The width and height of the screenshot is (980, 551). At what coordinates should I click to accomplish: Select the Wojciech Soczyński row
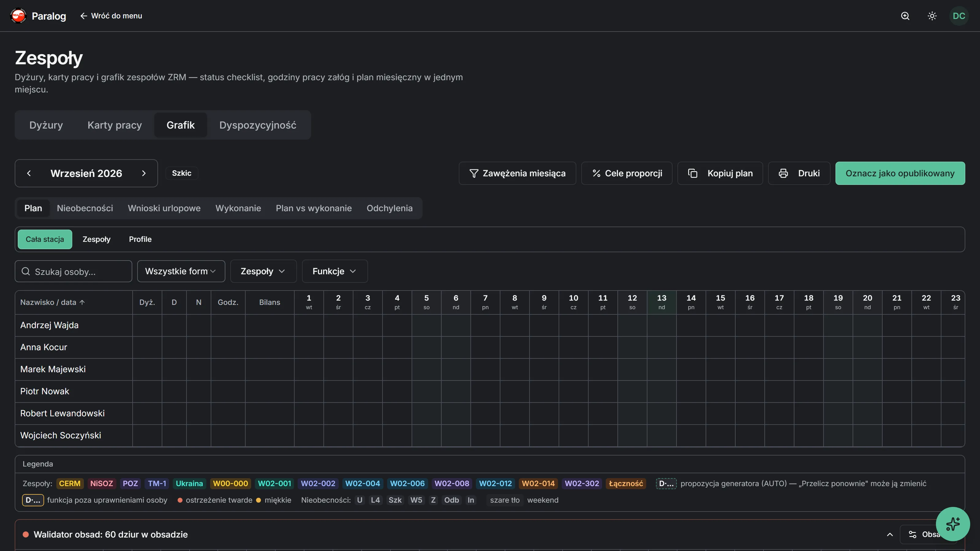490,436
